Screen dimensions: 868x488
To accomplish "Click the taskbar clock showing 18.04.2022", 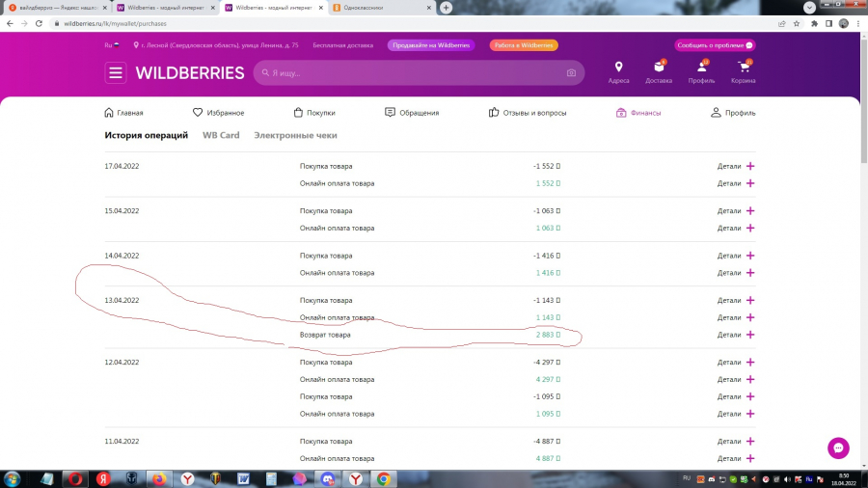I will click(844, 479).
